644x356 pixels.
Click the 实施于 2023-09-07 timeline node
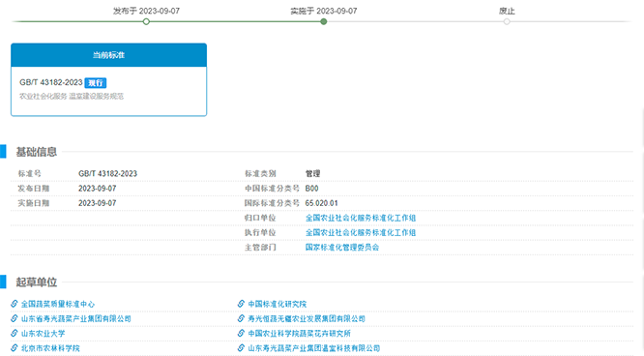(x=324, y=21)
